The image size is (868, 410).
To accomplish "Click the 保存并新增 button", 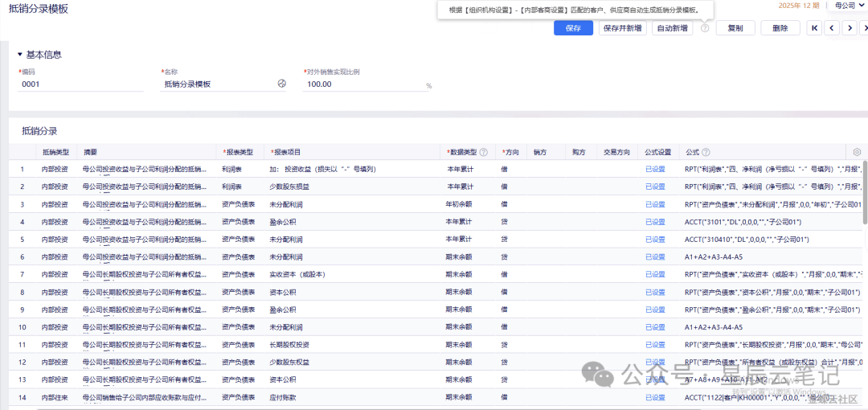I will point(622,28).
